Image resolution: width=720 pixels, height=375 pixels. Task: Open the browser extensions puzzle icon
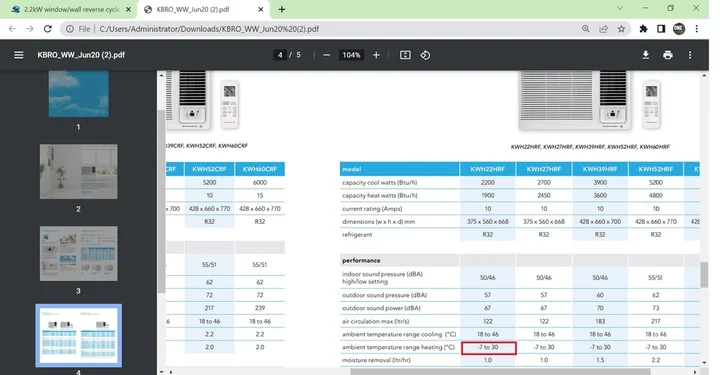pos(643,29)
